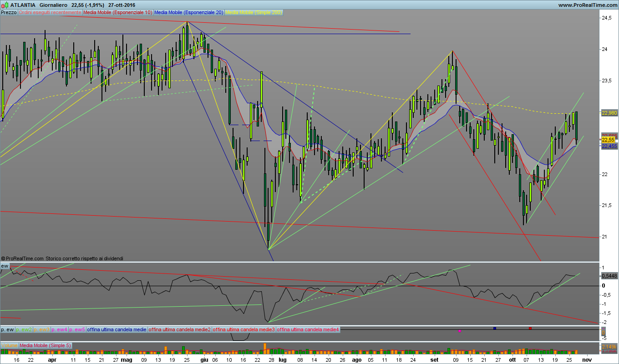Screen dimensions: 619x364
Task: Click offina ultima candela medie2 label
Action: point(180,329)
